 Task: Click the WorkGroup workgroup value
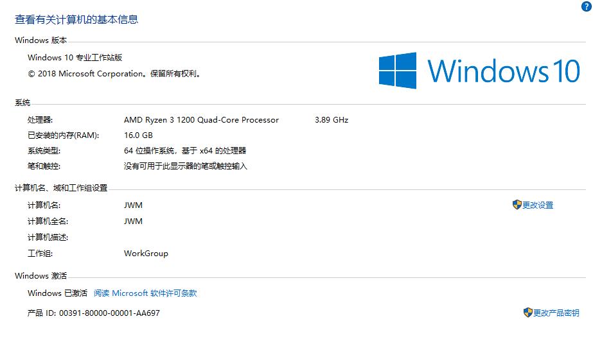coord(146,254)
